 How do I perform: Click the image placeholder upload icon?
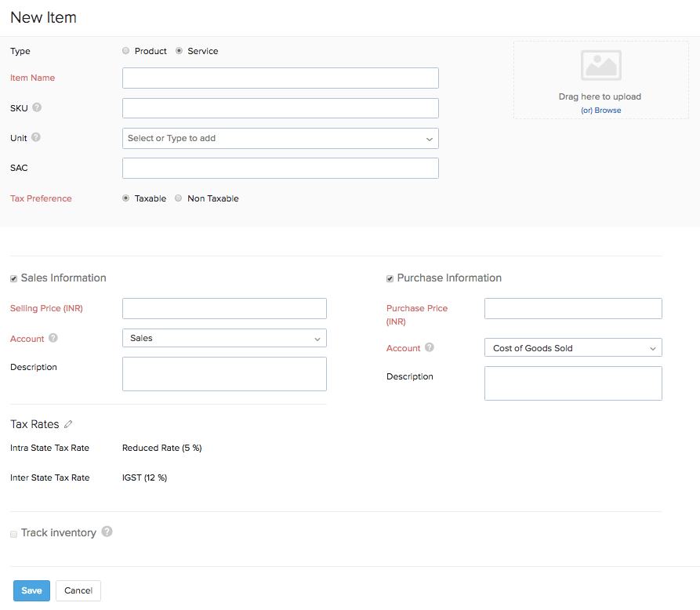(x=600, y=66)
